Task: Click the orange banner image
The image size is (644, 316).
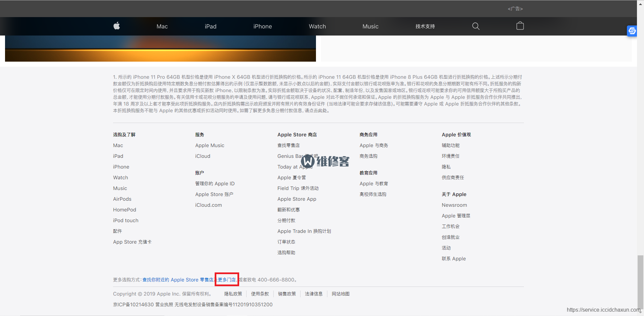Action: click(160, 49)
